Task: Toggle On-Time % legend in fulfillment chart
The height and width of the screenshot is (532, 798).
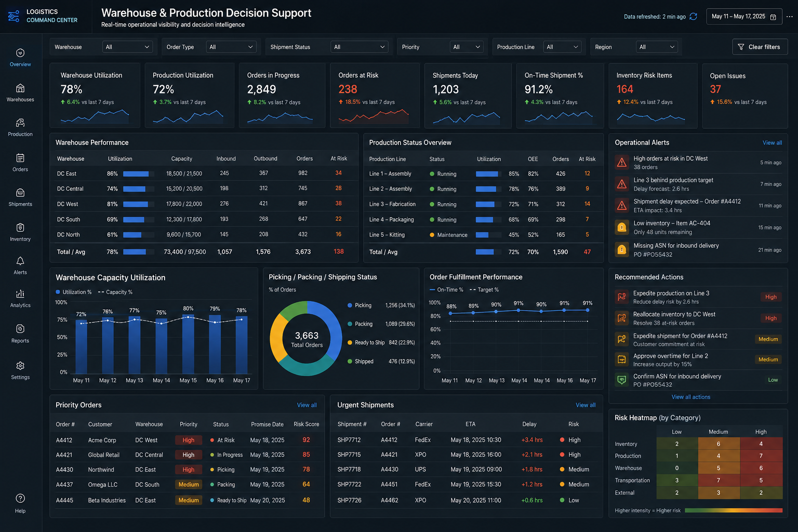Action: click(446, 290)
